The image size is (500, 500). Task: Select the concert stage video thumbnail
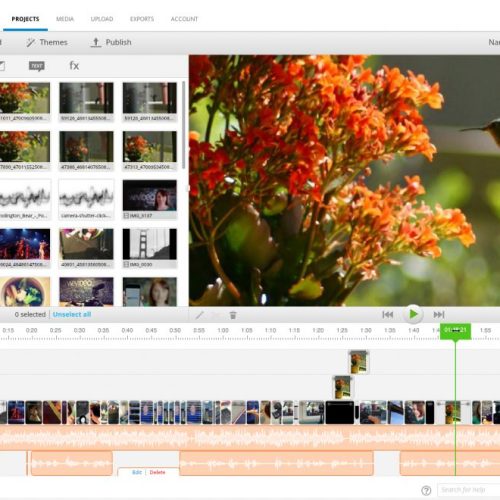click(25, 248)
